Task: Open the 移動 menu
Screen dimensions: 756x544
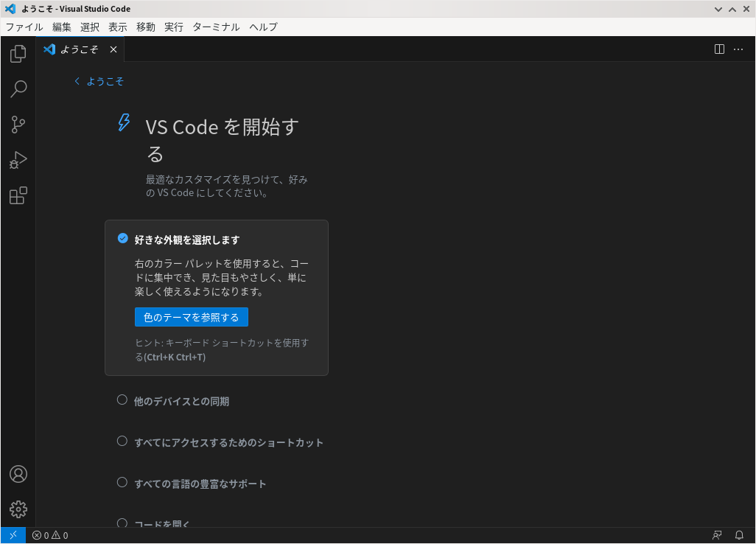Action: [146, 27]
